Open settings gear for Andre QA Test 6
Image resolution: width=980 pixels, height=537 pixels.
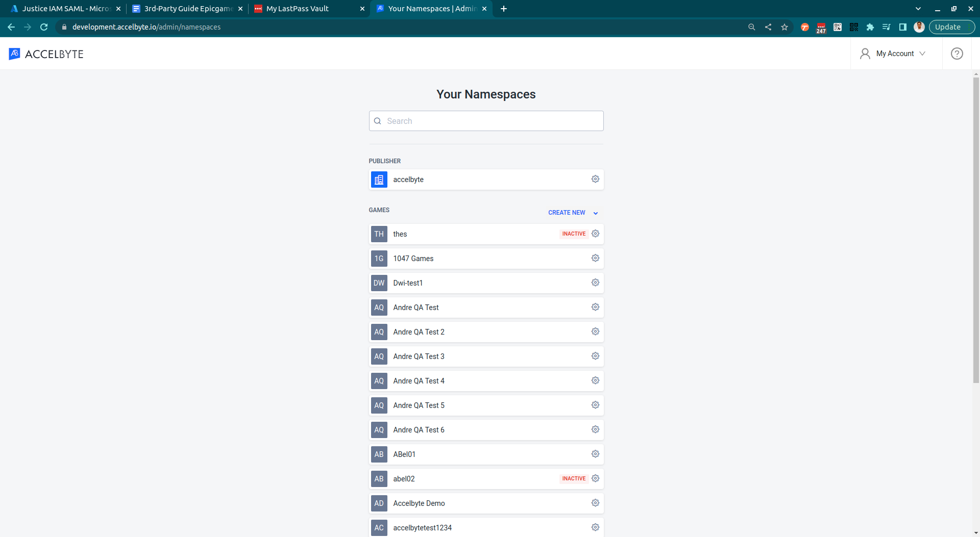pos(595,429)
